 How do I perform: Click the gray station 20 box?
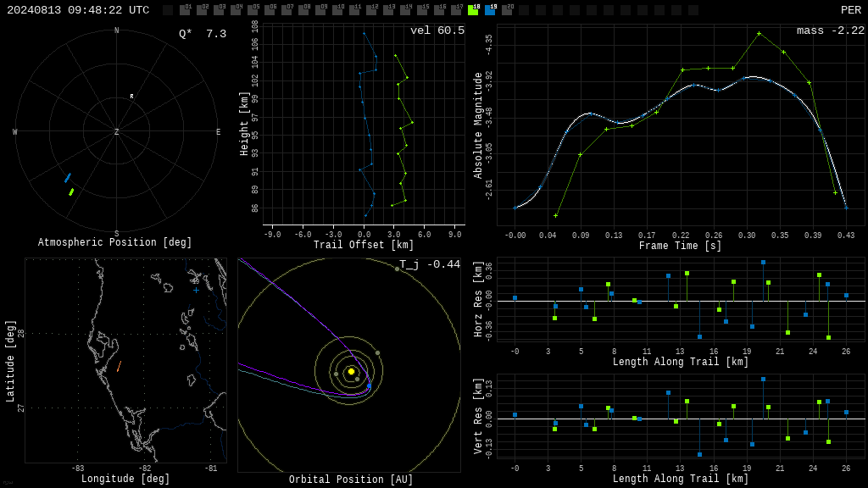coord(507,10)
